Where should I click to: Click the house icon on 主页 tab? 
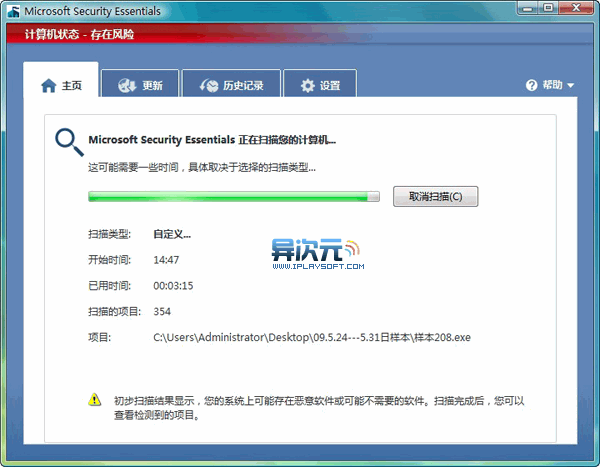tap(49, 85)
